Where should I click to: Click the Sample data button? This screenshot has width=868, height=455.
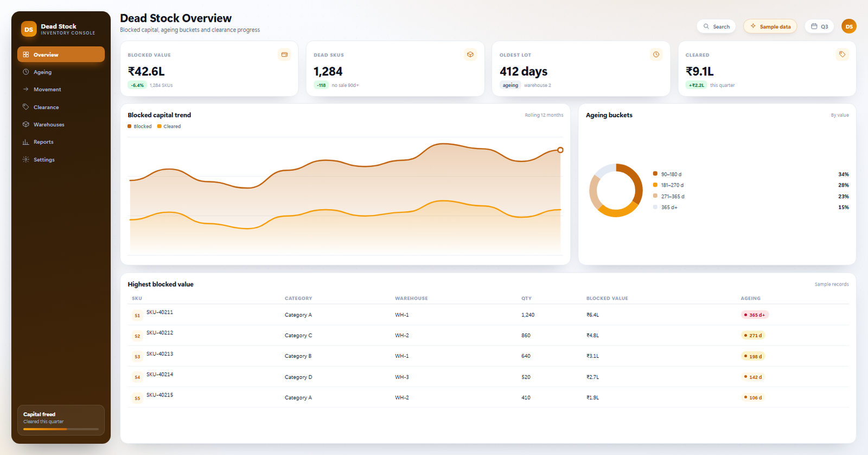click(770, 26)
